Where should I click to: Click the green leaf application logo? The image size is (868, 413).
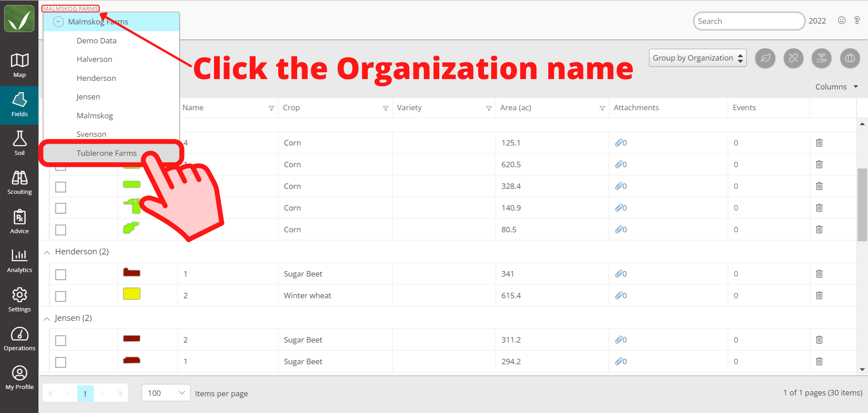19,19
